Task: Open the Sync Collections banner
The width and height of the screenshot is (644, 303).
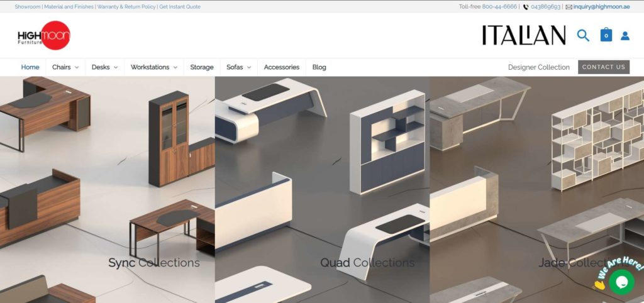Action: (x=107, y=190)
